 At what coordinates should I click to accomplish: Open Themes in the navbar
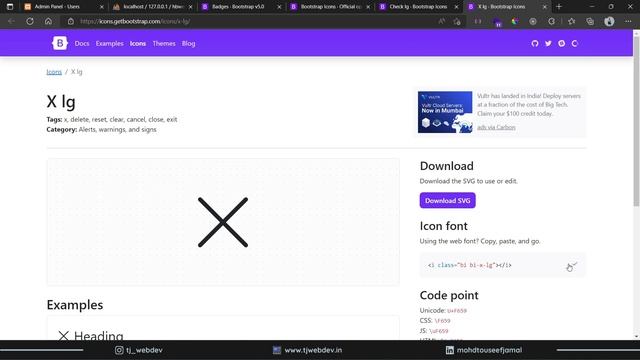(164, 43)
